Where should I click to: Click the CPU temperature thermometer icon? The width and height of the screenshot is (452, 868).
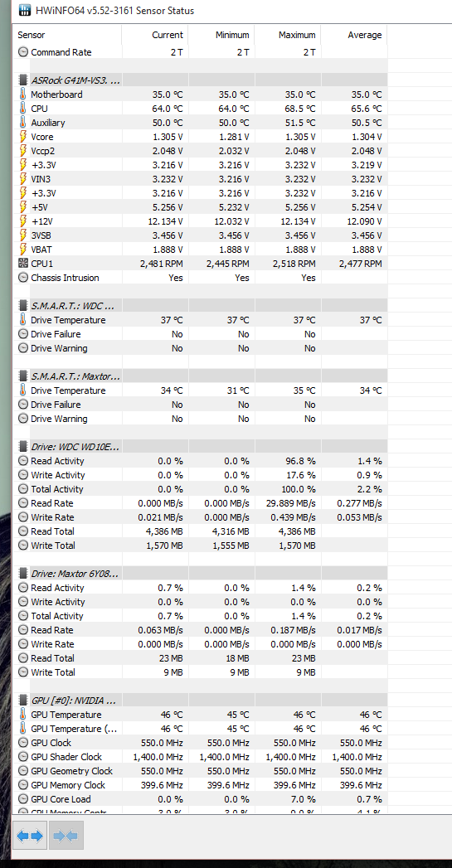pos(22,109)
